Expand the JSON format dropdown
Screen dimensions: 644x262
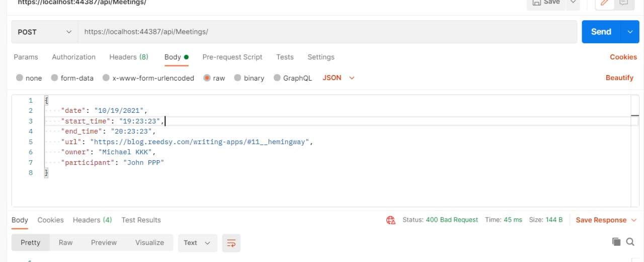(x=339, y=78)
